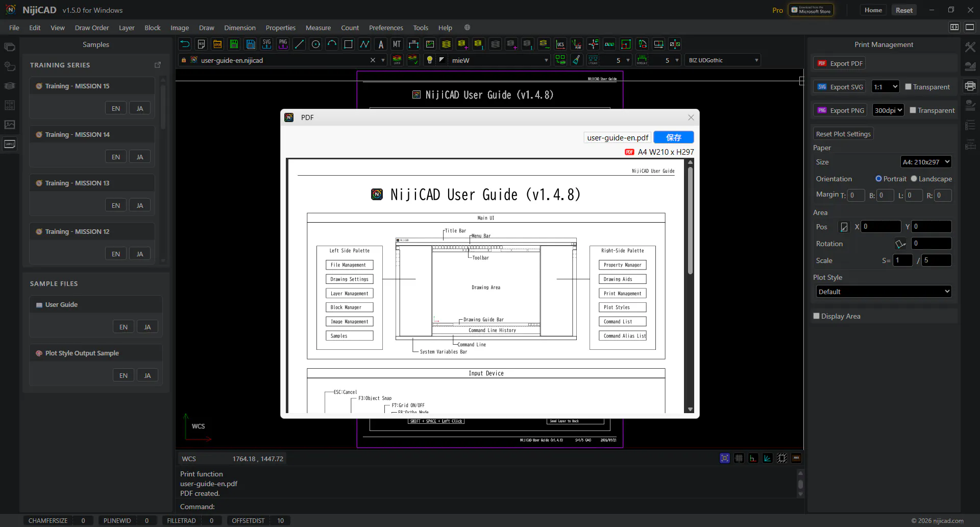Image resolution: width=980 pixels, height=527 pixels.
Task: Open the BIZ UDGothic font dropdown
Action: click(x=723, y=60)
